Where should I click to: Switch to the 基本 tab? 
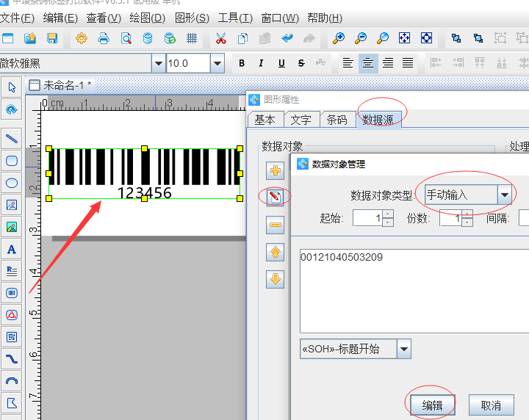tap(265, 120)
